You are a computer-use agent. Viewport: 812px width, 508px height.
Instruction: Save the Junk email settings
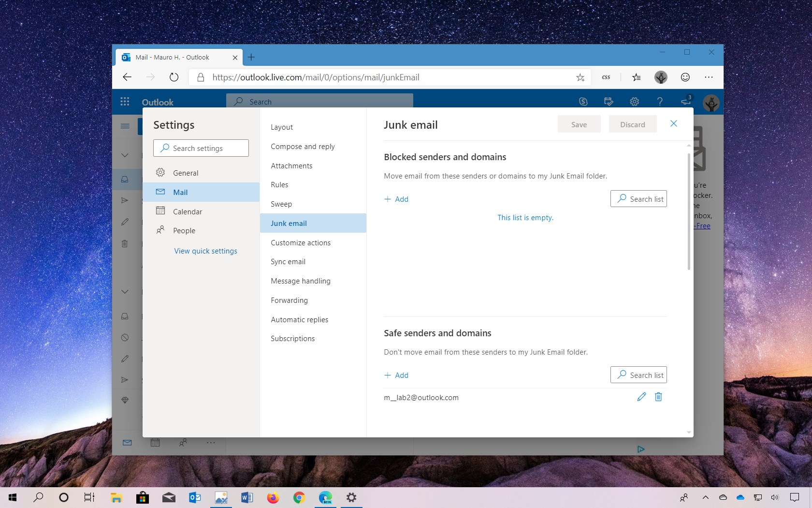(x=579, y=124)
